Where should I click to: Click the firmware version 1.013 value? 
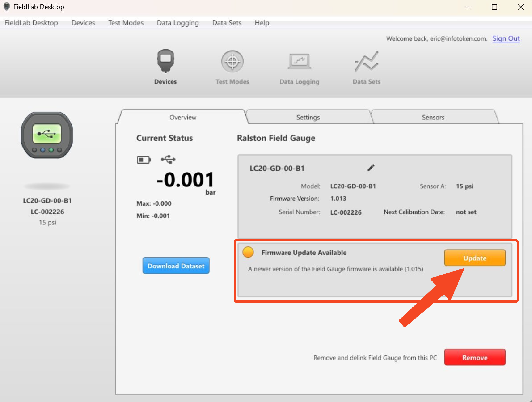(338, 199)
